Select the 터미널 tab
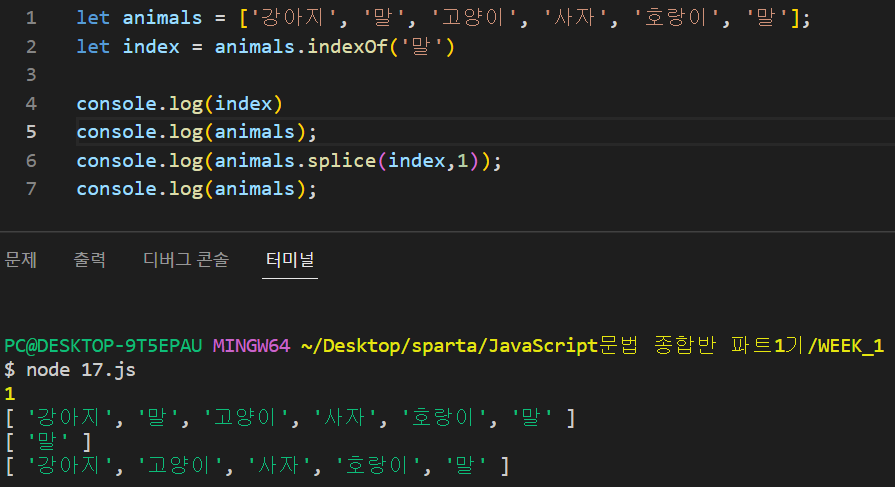The width and height of the screenshot is (895, 487). pos(290,260)
